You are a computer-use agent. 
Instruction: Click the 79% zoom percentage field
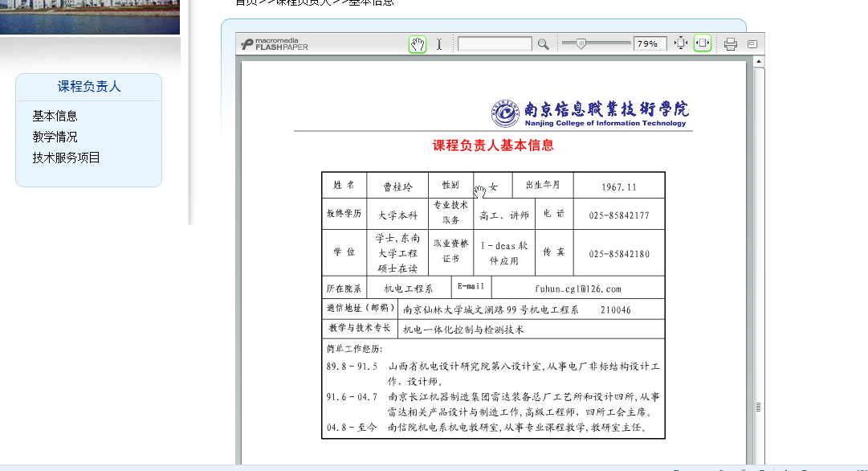650,43
